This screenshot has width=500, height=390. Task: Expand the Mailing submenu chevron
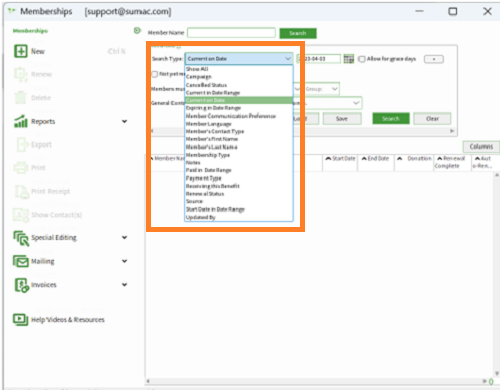pos(124,261)
